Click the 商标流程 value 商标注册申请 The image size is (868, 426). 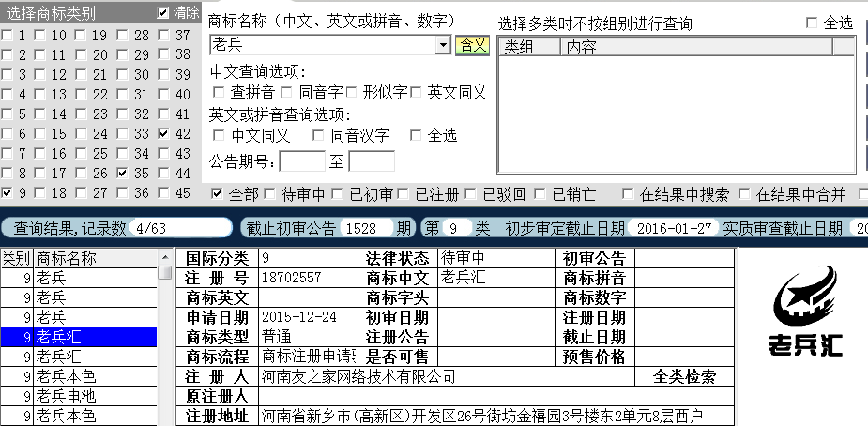[x=309, y=357]
